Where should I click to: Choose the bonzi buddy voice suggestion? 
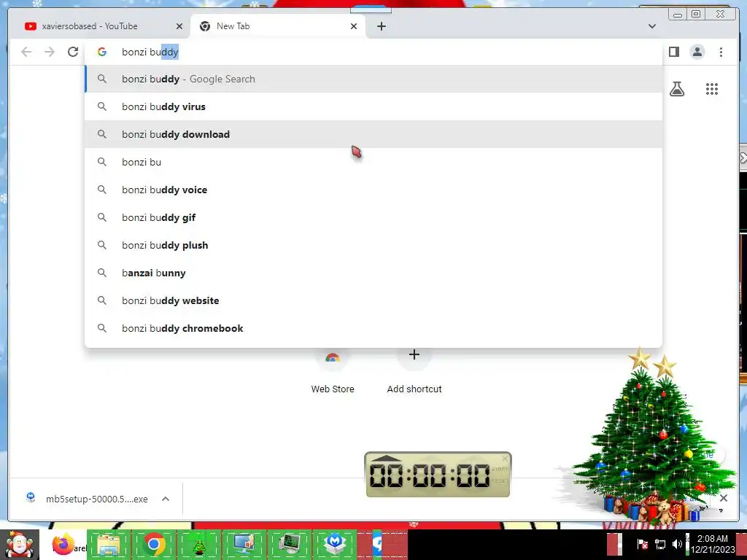tap(373, 190)
